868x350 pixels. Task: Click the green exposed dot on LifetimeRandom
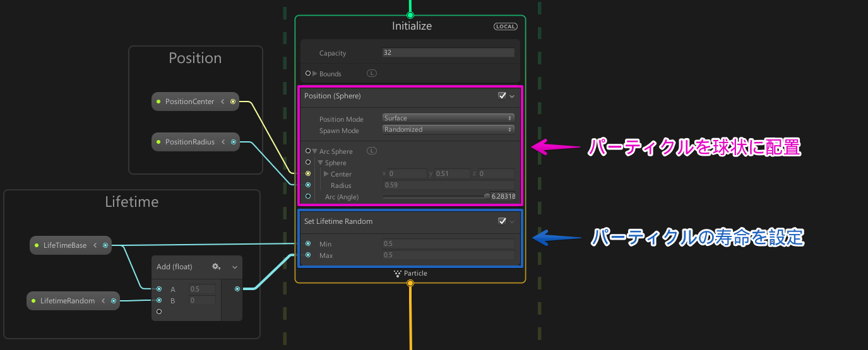click(33, 301)
